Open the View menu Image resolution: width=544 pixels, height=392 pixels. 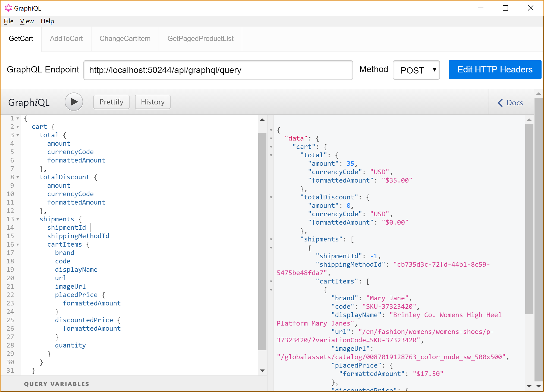[27, 21]
